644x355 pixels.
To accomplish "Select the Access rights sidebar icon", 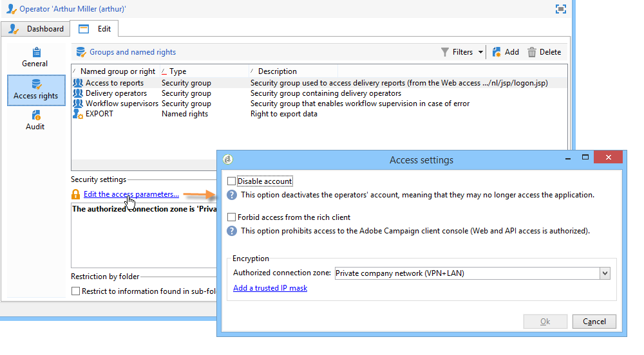I will coord(36,84).
